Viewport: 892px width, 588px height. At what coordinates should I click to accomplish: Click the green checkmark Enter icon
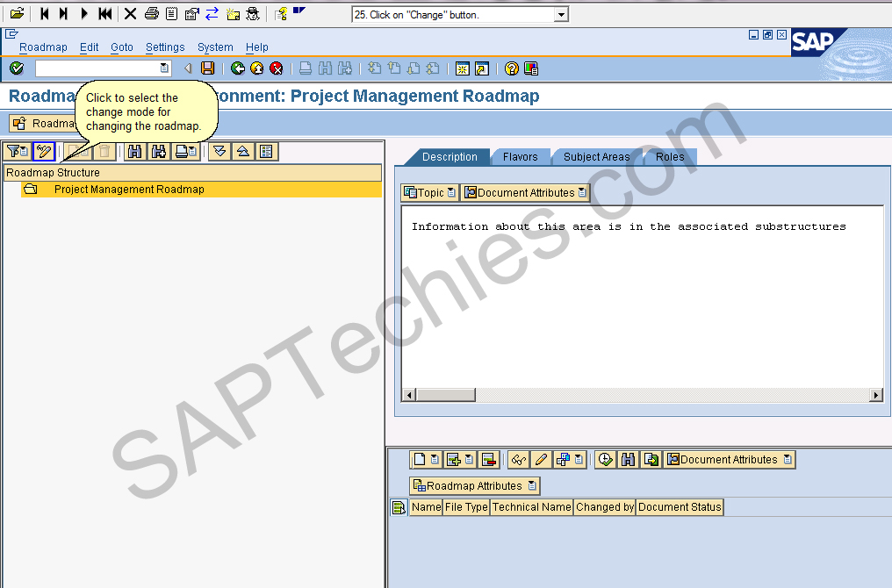click(17, 68)
